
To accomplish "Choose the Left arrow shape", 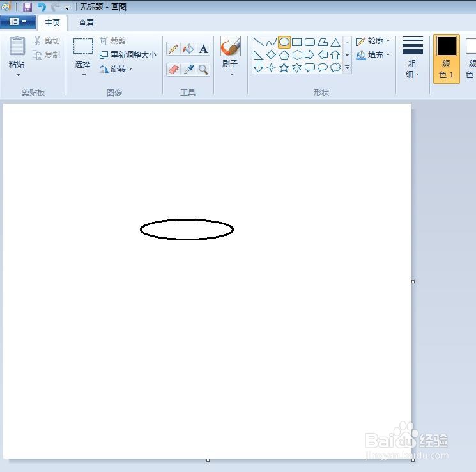I will click(323, 55).
